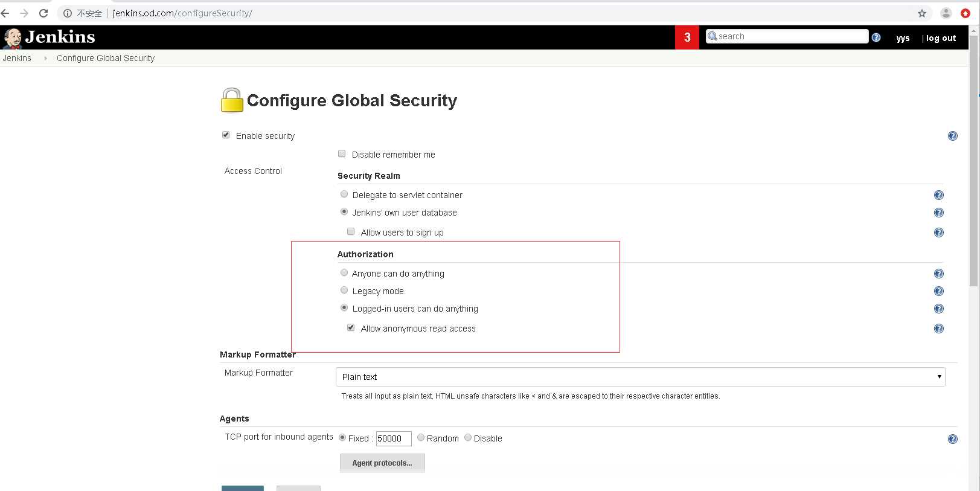This screenshot has height=491, width=980.
Task: Select Jenkins' own user database
Action: [344, 212]
